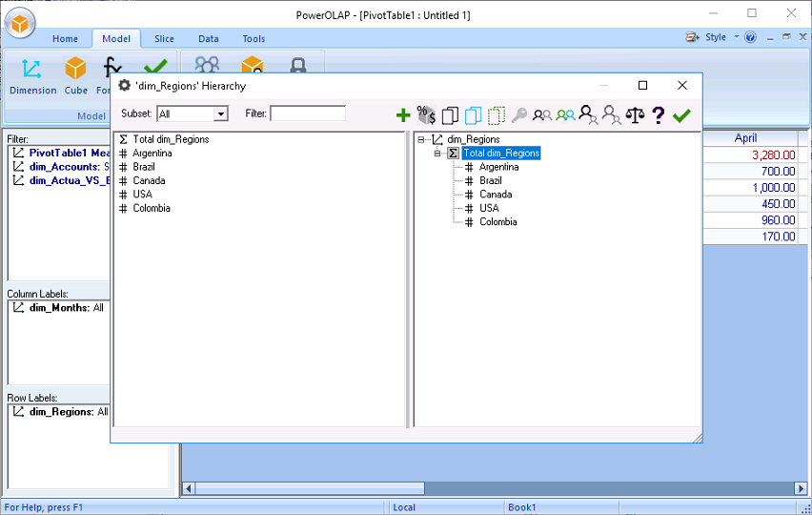
Task: Click the percent-dollar cube format icon
Action: coord(426,115)
